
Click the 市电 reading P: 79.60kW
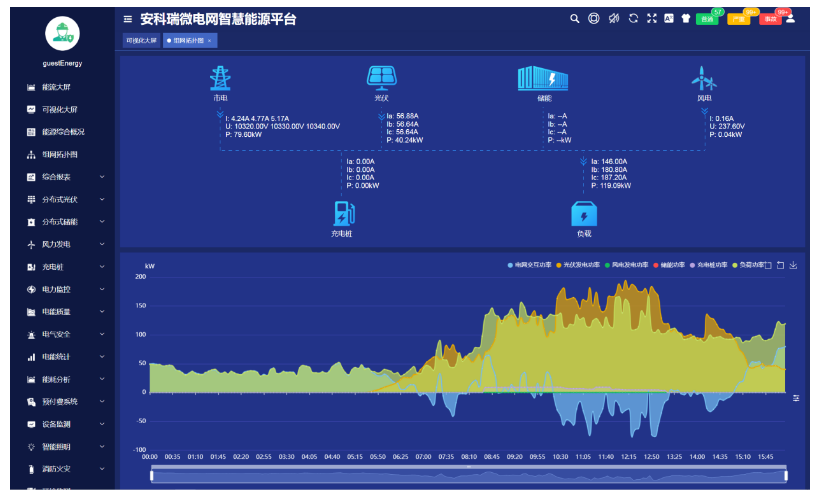[243, 135]
